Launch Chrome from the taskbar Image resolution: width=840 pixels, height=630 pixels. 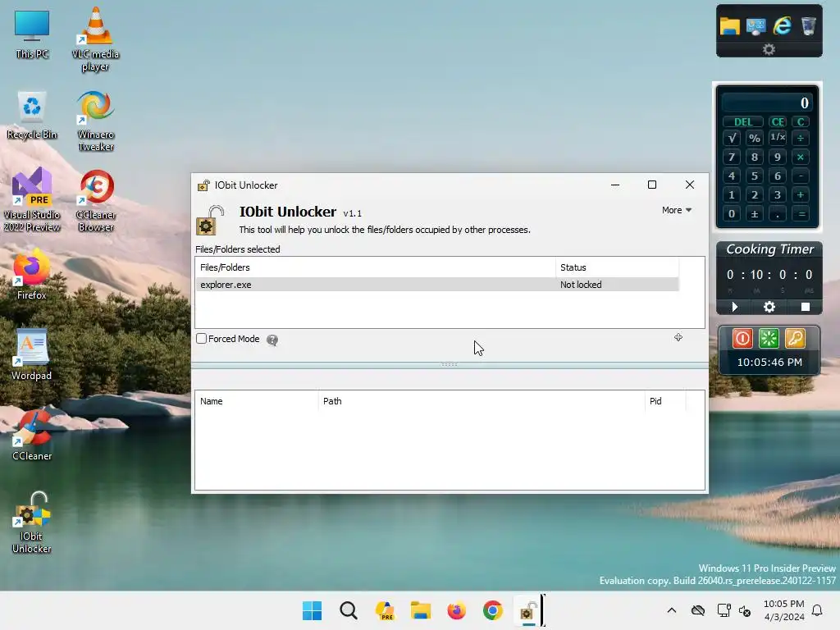[492, 610]
